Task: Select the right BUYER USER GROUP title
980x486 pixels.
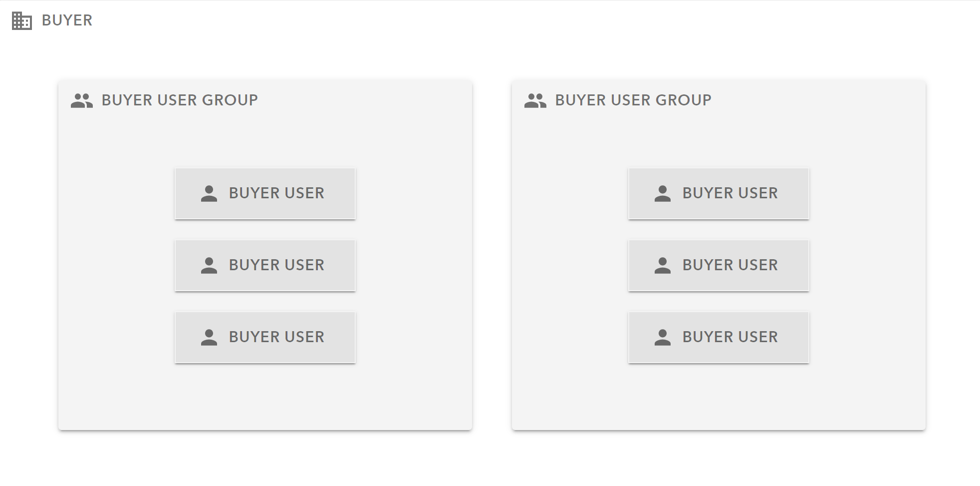Action: (x=633, y=100)
